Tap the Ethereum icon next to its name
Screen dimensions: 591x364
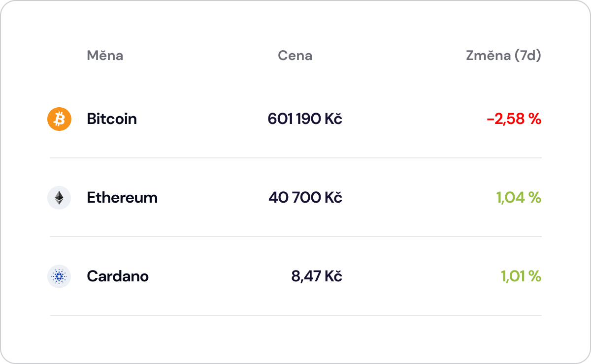(59, 197)
